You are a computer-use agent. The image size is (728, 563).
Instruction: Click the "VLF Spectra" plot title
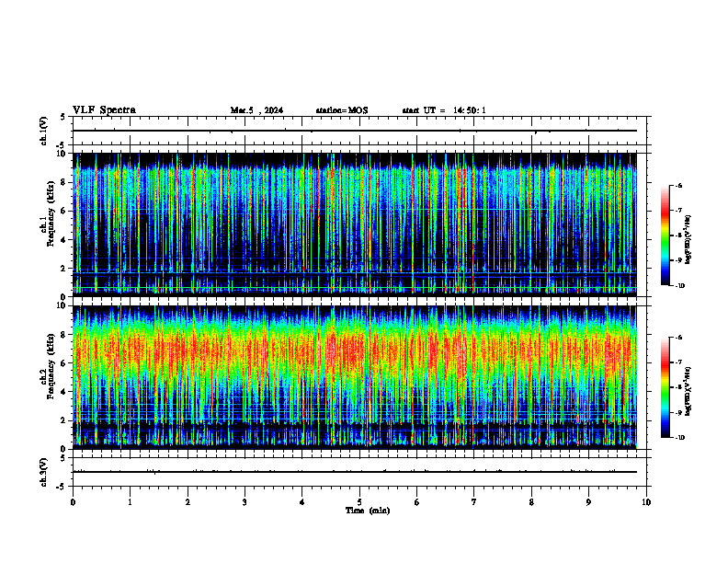click(104, 110)
